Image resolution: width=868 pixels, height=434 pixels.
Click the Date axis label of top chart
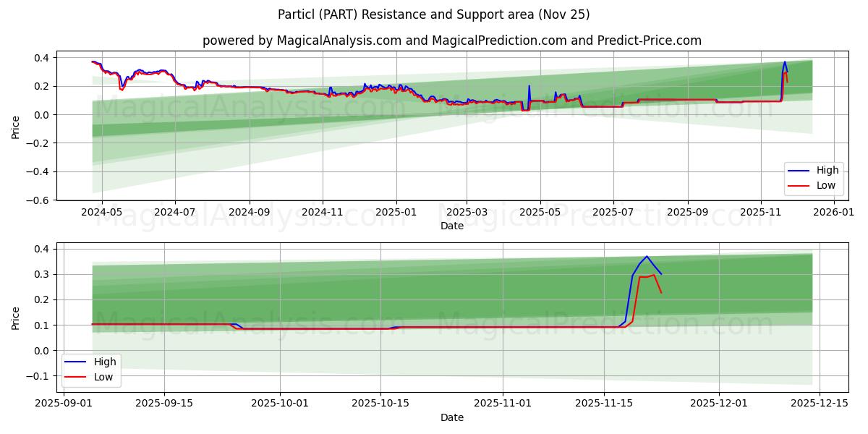(x=451, y=226)
